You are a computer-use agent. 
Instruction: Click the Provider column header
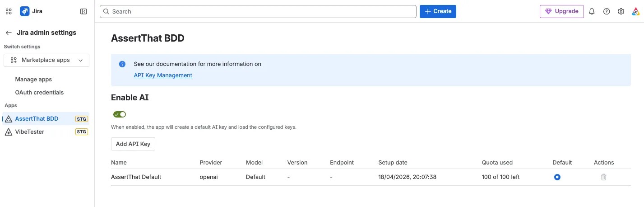pos(211,163)
